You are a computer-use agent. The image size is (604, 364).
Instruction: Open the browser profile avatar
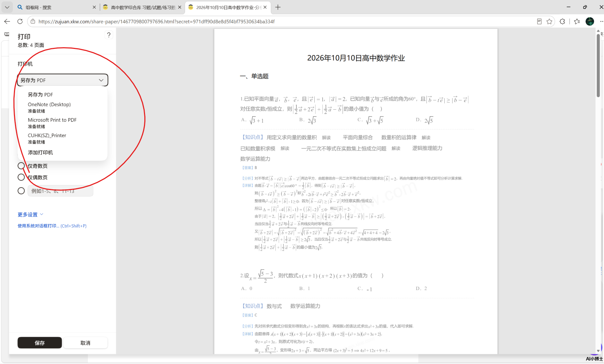(x=590, y=21)
